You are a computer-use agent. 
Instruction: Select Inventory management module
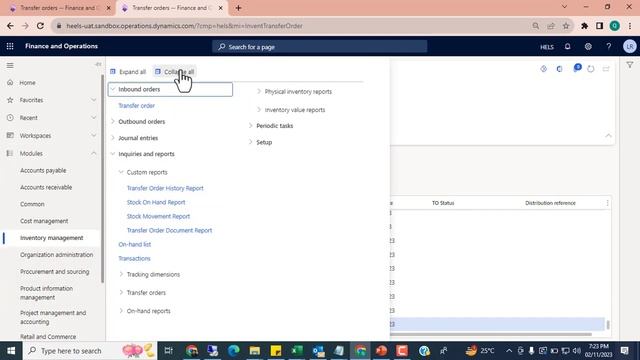click(51, 238)
